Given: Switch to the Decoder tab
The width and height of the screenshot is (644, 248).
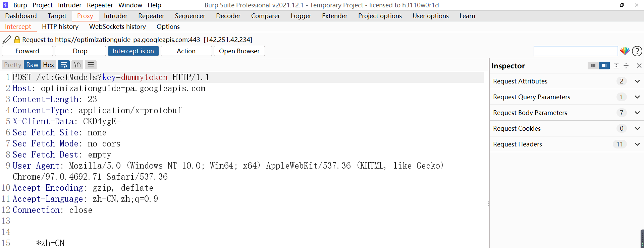Looking at the screenshot, I should [228, 16].
